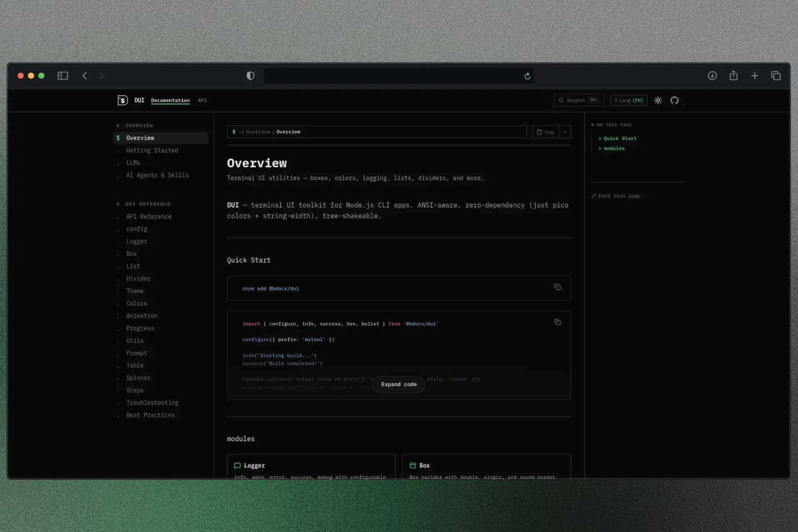Switch to the API tab
798x532 pixels.
pyautogui.click(x=202, y=100)
